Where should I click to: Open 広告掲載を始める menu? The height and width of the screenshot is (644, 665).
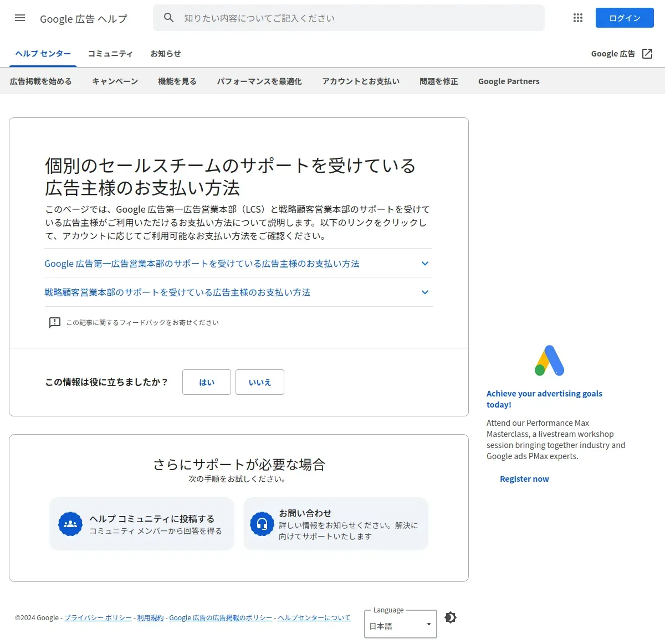pos(41,81)
